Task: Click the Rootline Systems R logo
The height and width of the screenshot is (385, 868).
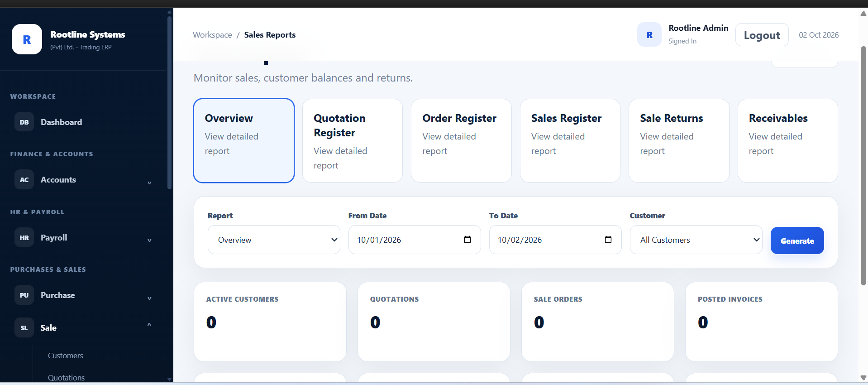Action: coord(27,39)
